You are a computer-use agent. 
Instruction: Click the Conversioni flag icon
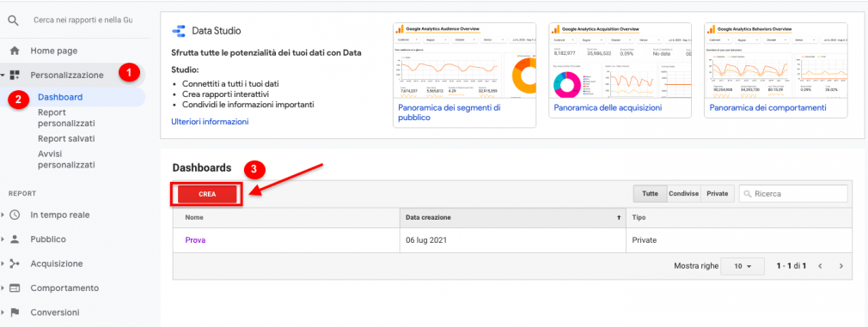click(x=15, y=312)
